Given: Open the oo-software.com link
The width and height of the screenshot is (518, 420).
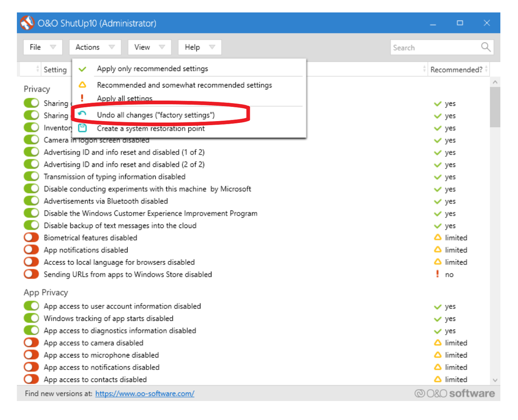Looking at the screenshot, I should click(x=145, y=393).
